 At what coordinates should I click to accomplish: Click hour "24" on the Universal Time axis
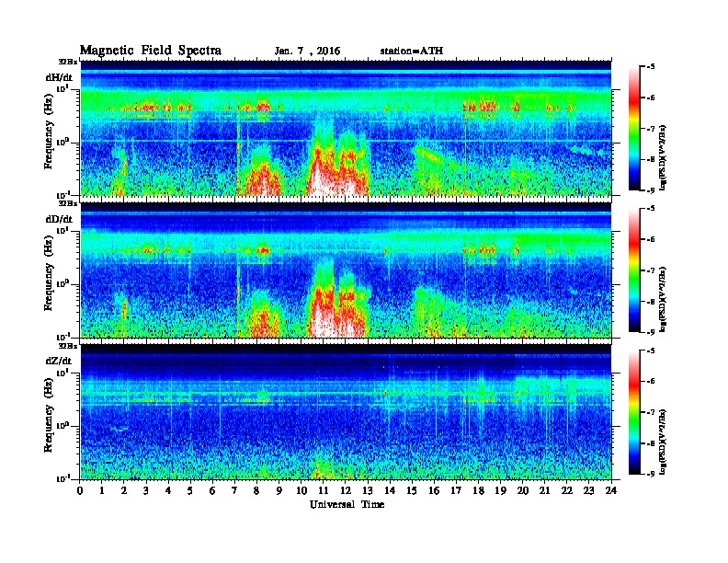[x=611, y=490]
